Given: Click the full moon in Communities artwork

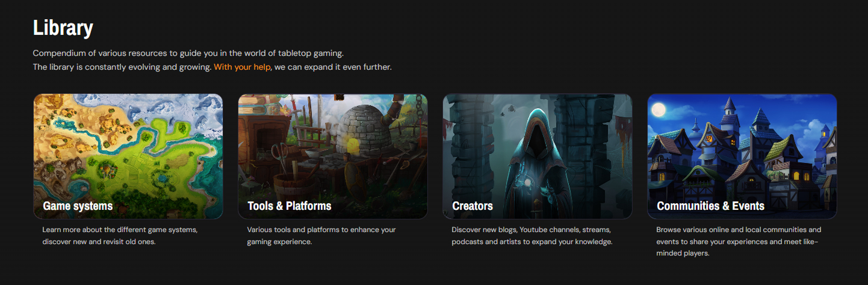Looking at the screenshot, I should point(659,110).
